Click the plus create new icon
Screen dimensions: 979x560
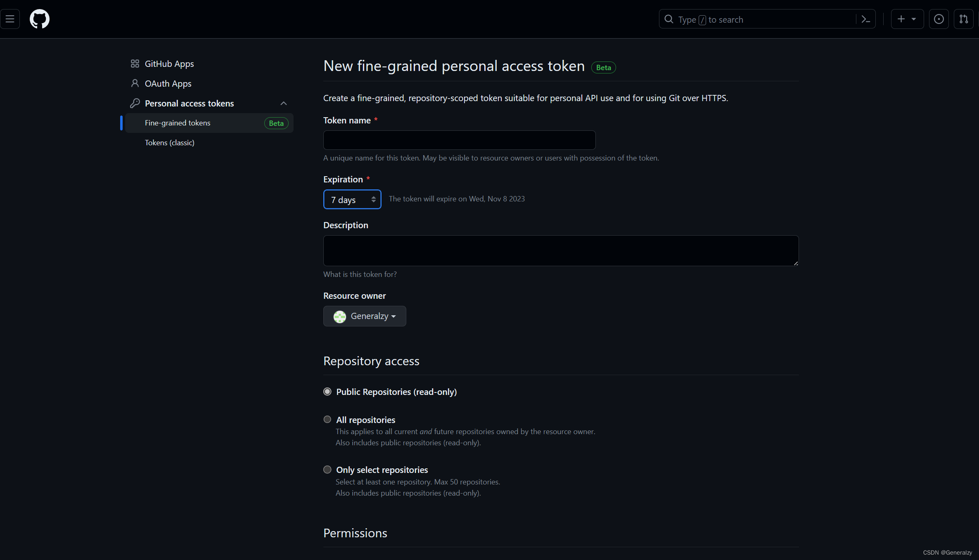click(901, 19)
